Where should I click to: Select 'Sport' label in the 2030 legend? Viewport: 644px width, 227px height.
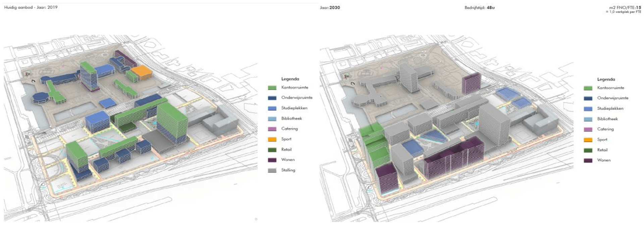[602, 139]
